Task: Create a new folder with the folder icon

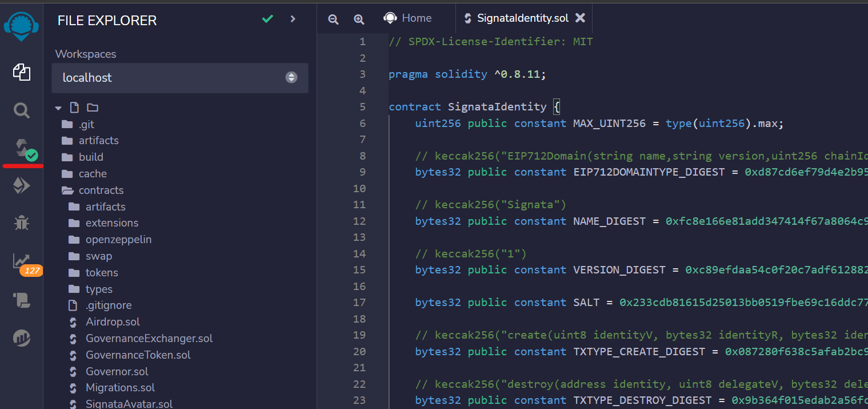Action: pos(93,108)
